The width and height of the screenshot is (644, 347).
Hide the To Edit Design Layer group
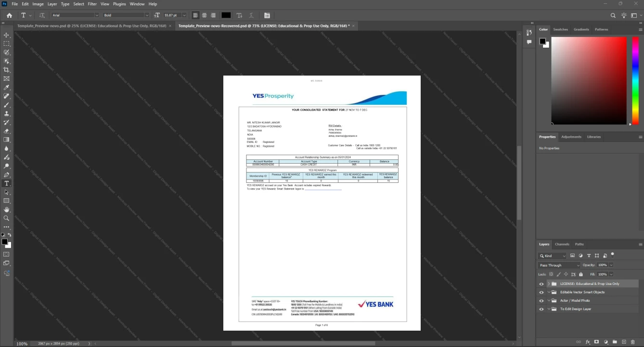(541, 309)
